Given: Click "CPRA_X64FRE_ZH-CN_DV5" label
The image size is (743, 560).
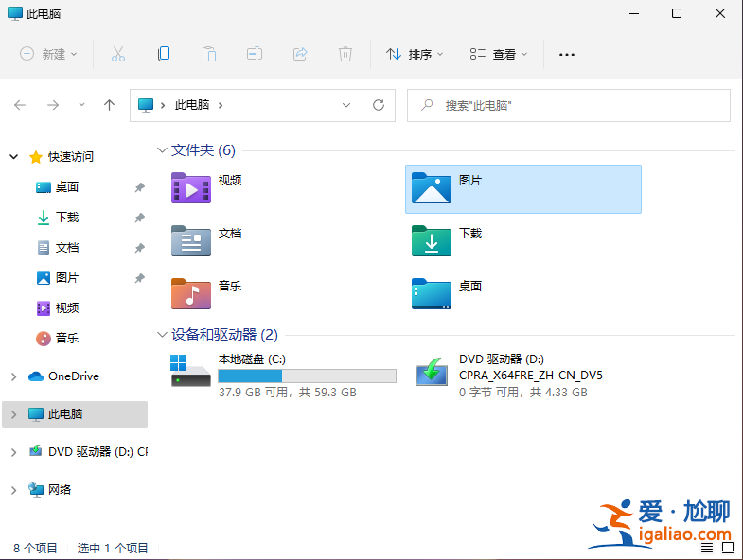Looking at the screenshot, I should pos(531,376).
